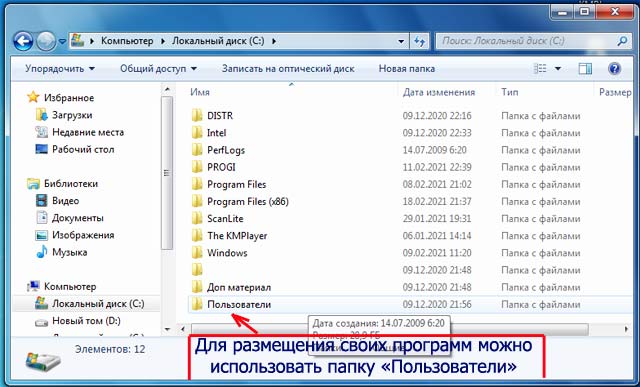Refresh the folder view
Viewport: 640px width, 387px height.
click(419, 41)
